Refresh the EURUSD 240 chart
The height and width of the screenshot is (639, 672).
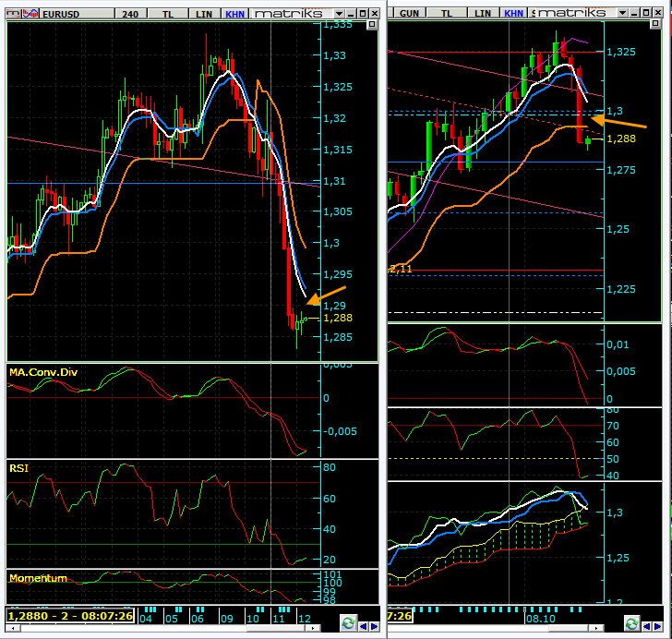tap(348, 622)
